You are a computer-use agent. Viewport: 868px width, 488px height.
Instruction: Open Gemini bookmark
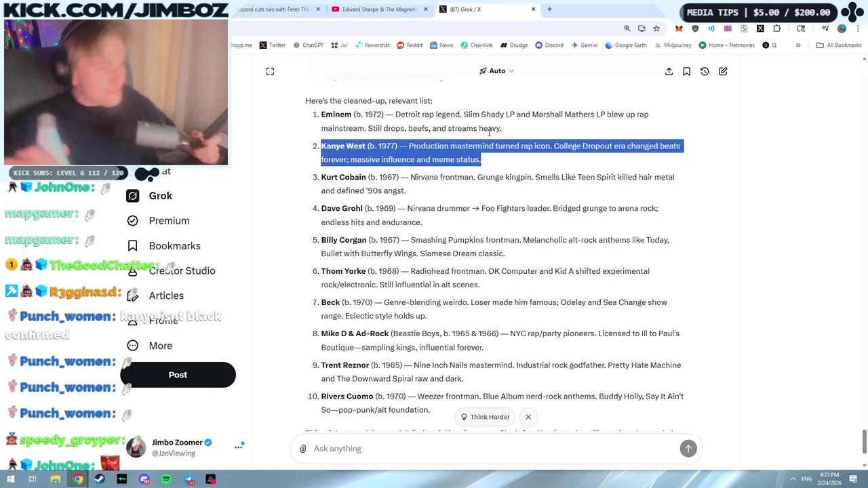[x=585, y=45]
